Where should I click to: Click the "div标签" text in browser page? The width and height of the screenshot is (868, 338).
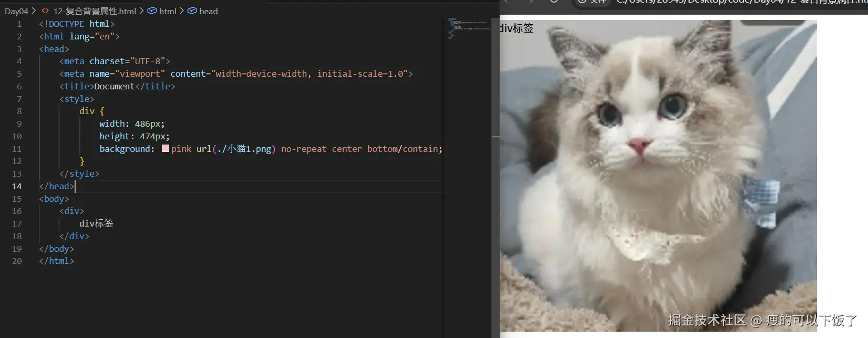coord(516,28)
